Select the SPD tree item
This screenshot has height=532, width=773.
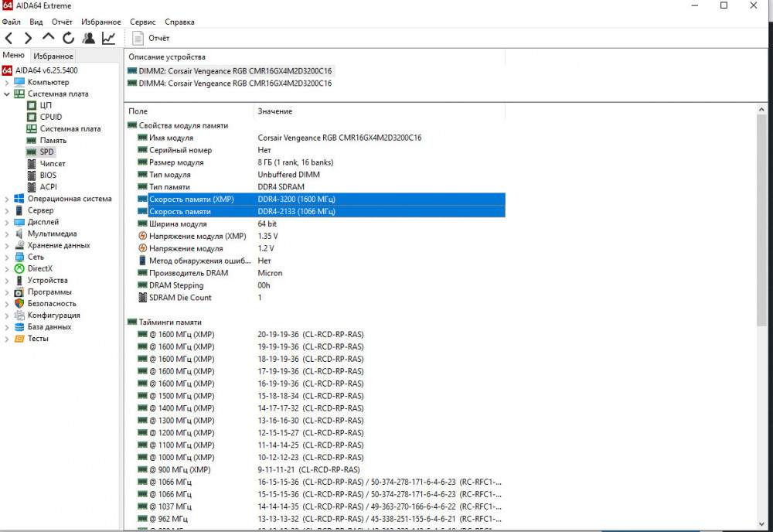(46, 152)
